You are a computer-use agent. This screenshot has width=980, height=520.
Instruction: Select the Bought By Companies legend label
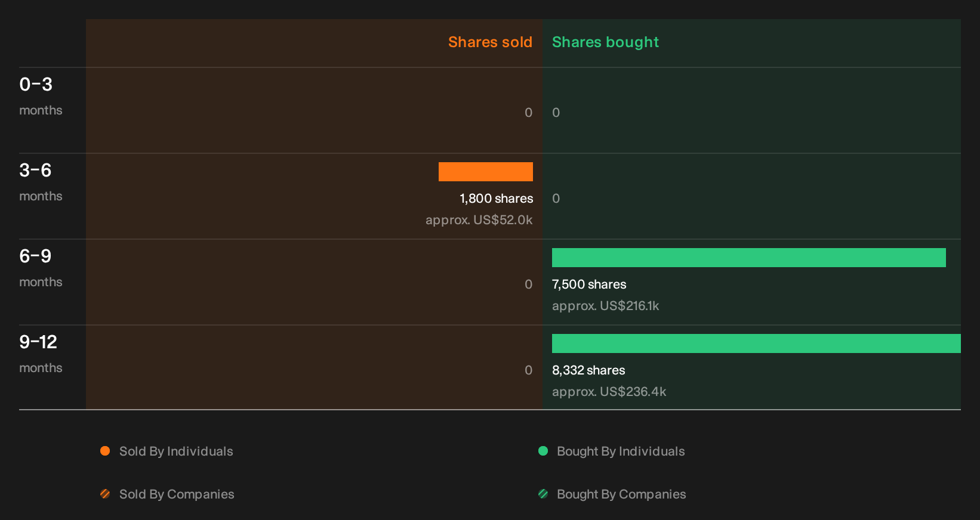point(621,494)
